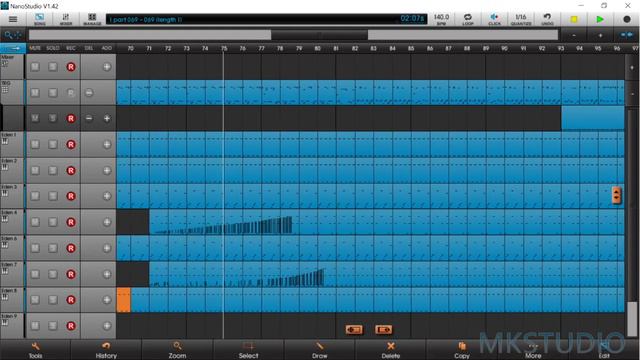This screenshot has width=640, height=360.
Task: Open the History menu
Action: coord(106,350)
